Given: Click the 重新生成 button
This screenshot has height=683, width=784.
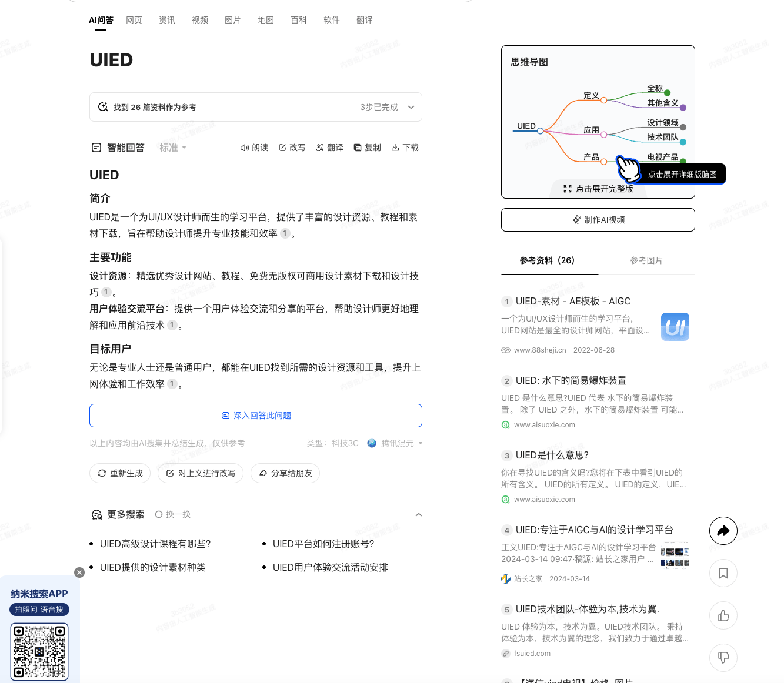Looking at the screenshot, I should (x=120, y=473).
